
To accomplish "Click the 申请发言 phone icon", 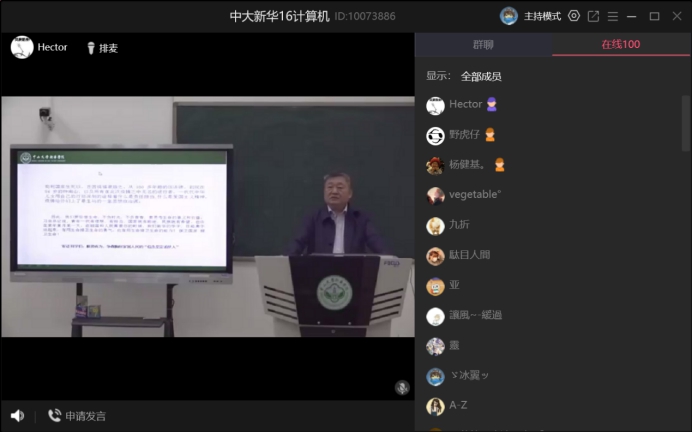I will tap(54, 415).
